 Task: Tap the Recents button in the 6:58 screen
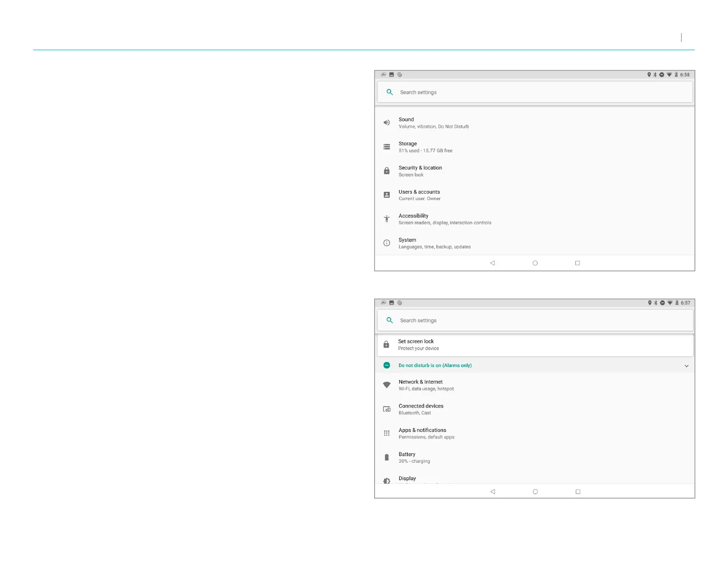point(578,263)
